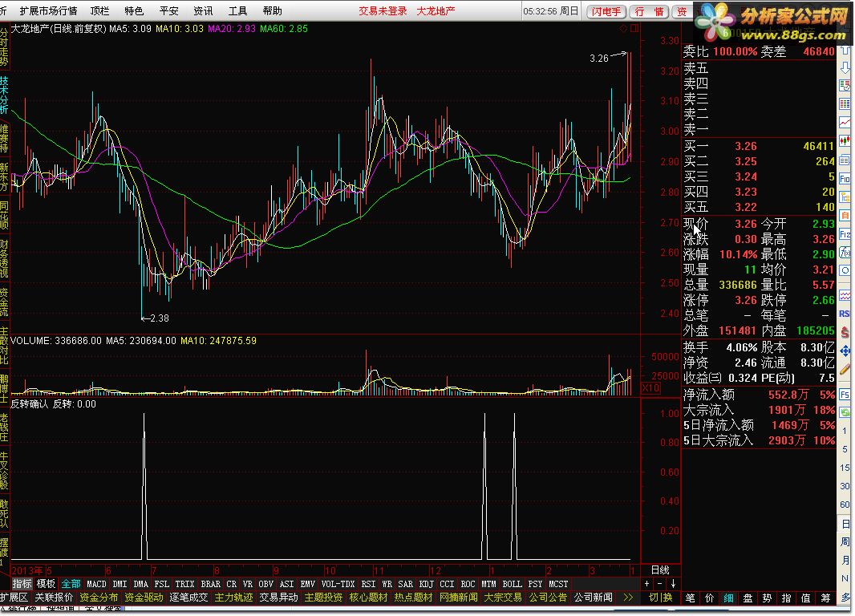Image resolution: width=855 pixels, height=616 pixels.
Task: Open the 平安 menu
Action: coord(168,11)
